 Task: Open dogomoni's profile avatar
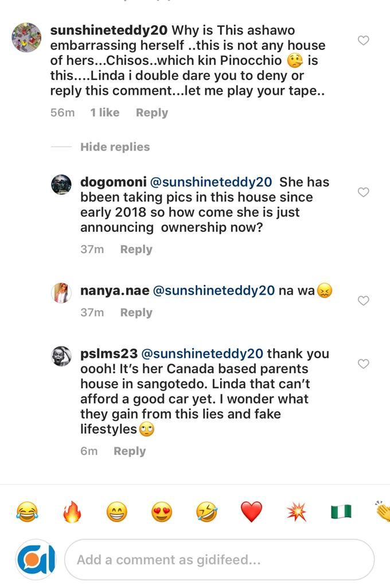61,185
